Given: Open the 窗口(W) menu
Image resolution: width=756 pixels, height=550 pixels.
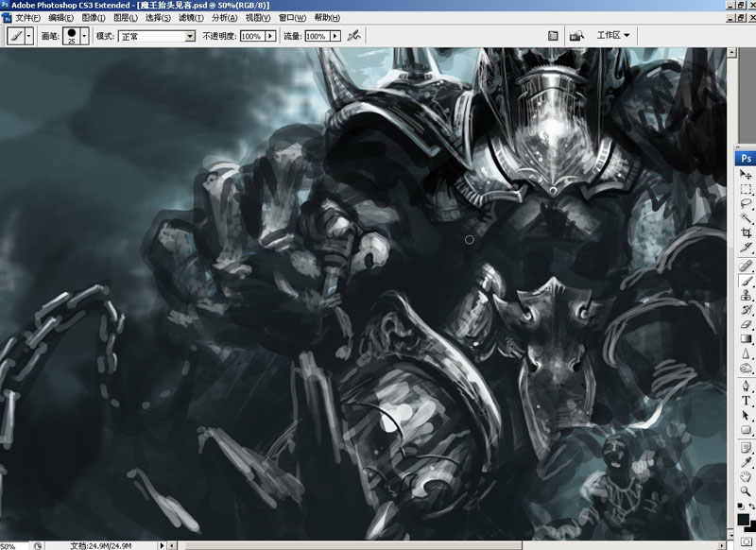Looking at the screenshot, I should pos(292,18).
